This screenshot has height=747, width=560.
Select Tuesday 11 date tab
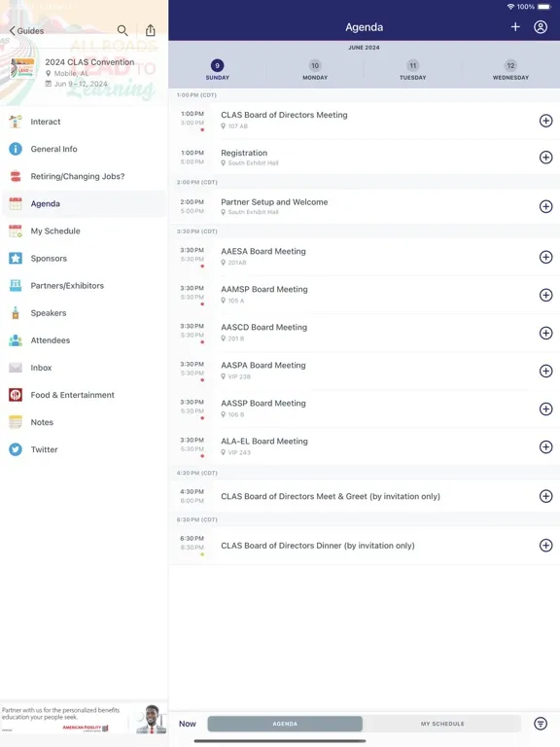[x=413, y=70]
